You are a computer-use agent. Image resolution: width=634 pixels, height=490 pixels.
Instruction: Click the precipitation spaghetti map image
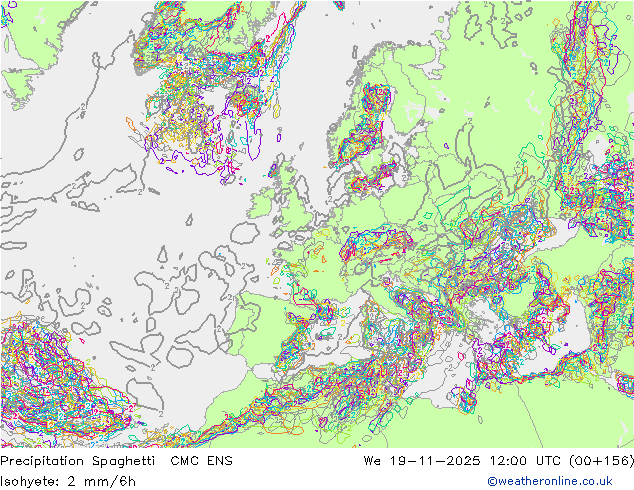(317, 224)
